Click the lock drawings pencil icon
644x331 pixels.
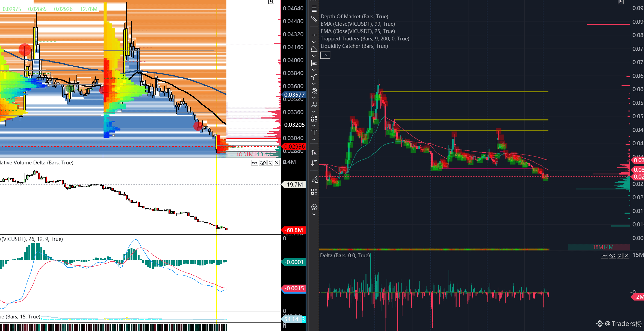314,179
